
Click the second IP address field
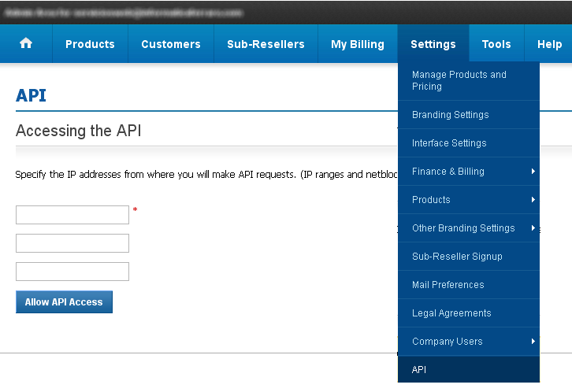(72, 243)
